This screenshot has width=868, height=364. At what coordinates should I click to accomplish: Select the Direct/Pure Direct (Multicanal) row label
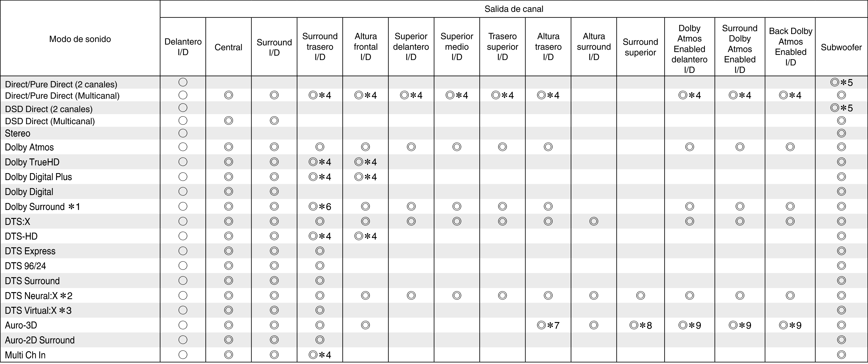[62, 96]
